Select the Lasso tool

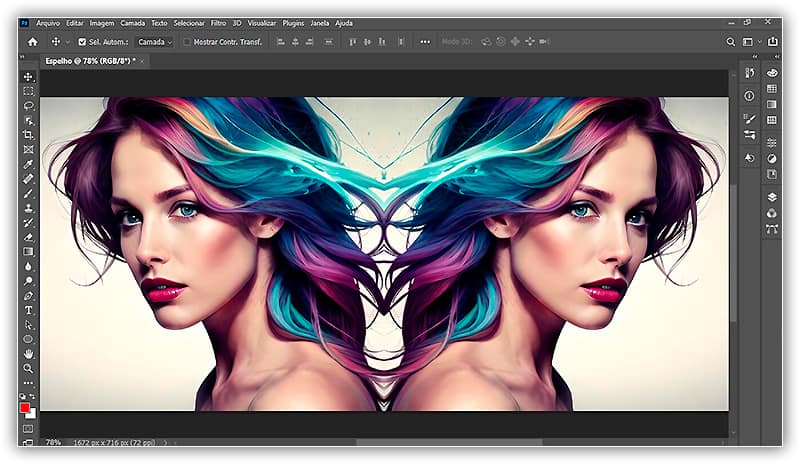tap(28, 106)
